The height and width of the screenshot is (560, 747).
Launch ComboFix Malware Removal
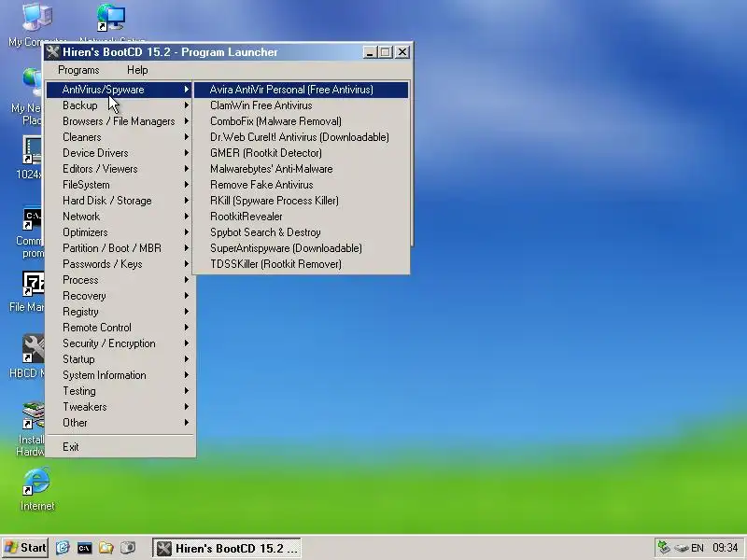click(301, 121)
